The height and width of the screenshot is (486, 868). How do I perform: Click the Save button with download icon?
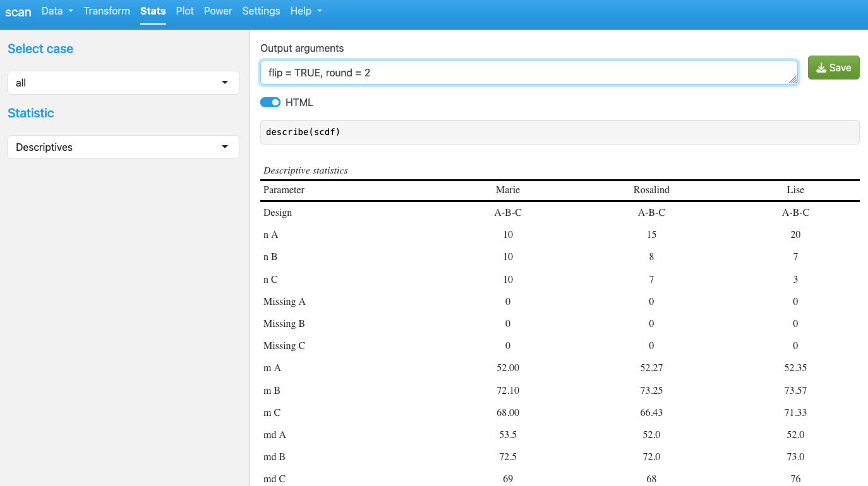tap(833, 68)
